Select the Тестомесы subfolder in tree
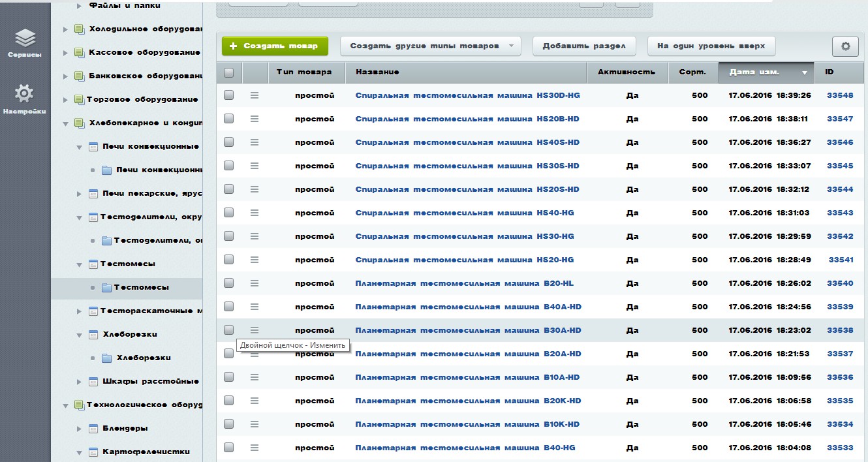868x462 pixels. [141, 287]
